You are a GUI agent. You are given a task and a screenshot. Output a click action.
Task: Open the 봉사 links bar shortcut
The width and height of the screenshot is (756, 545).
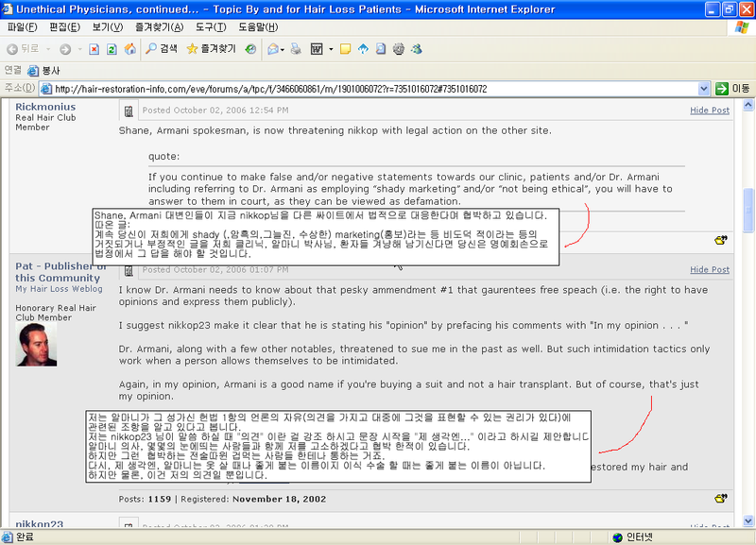[43, 71]
